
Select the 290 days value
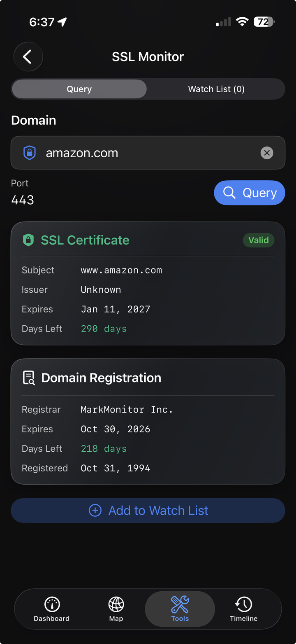tap(104, 329)
